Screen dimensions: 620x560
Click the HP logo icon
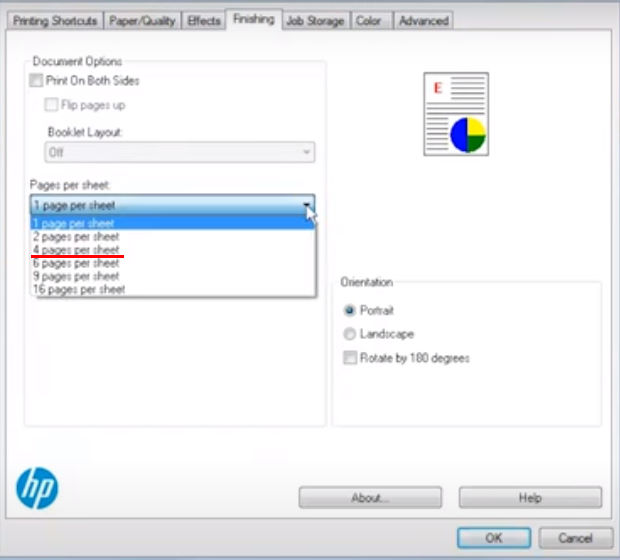tap(37, 488)
